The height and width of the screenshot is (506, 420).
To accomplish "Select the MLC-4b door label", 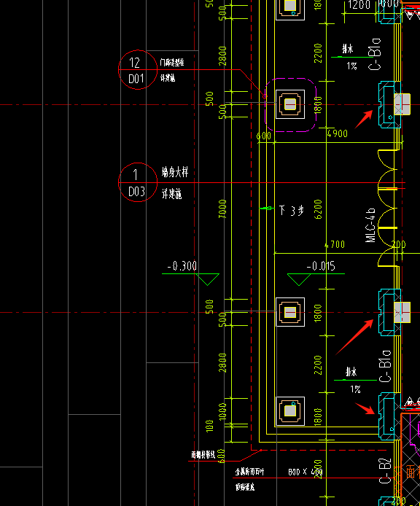I will [370, 225].
